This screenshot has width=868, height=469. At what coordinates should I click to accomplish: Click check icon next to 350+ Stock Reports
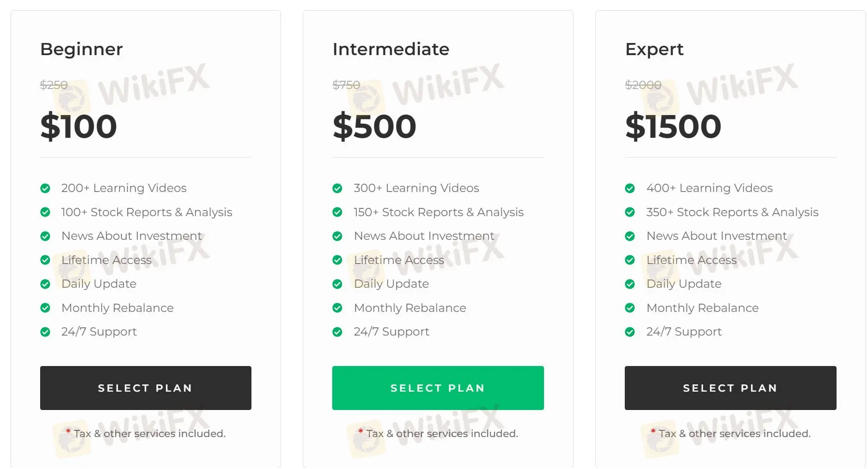point(630,212)
